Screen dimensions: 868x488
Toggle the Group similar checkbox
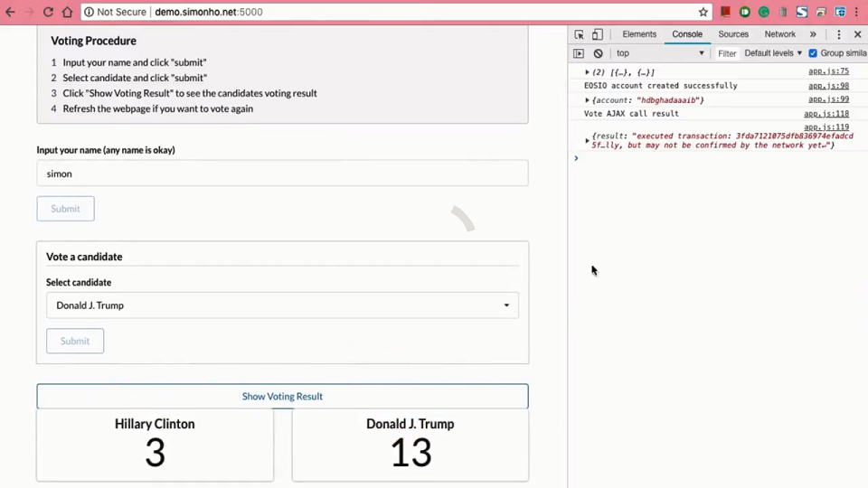coord(813,53)
